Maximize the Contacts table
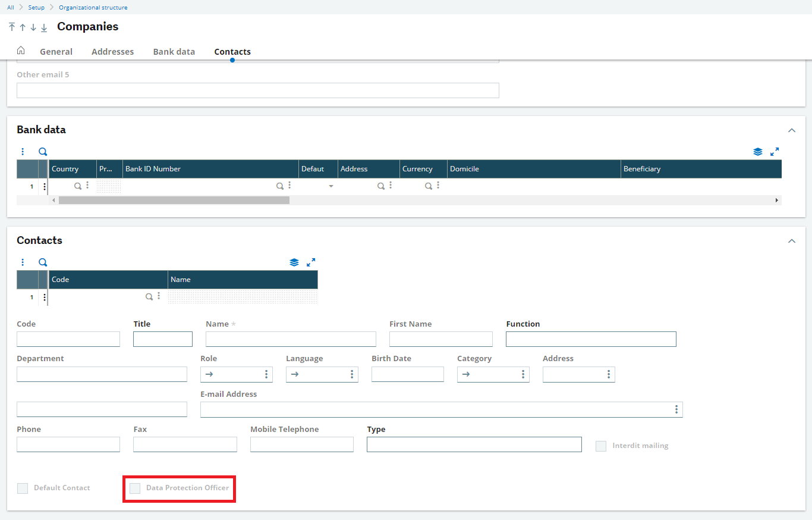This screenshot has height=520, width=812. tap(311, 262)
